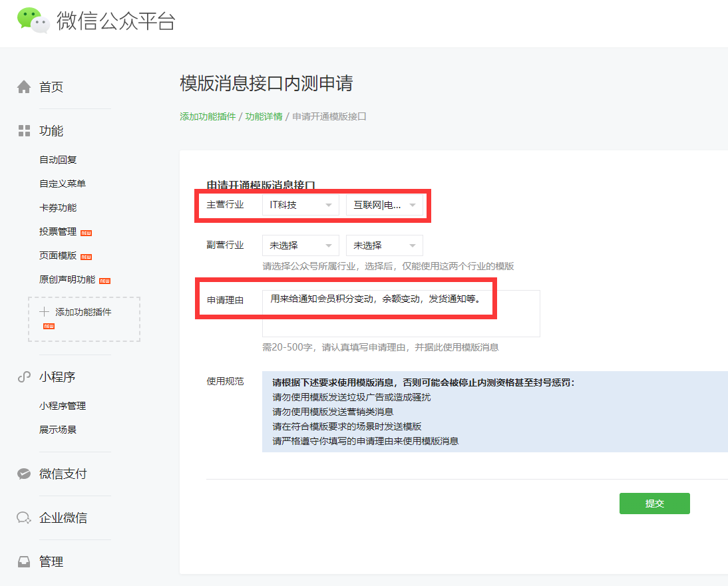Click the WeChat Pay icon beside 微信支付
The image size is (728, 586).
(x=24, y=474)
